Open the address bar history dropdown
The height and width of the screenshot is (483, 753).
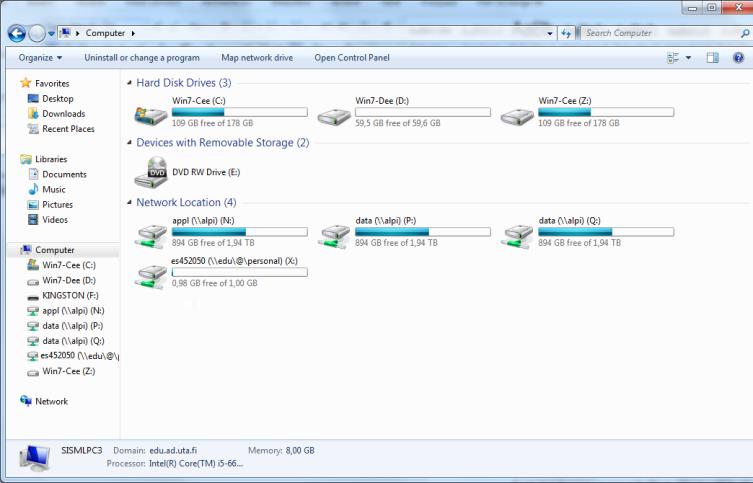click(549, 34)
